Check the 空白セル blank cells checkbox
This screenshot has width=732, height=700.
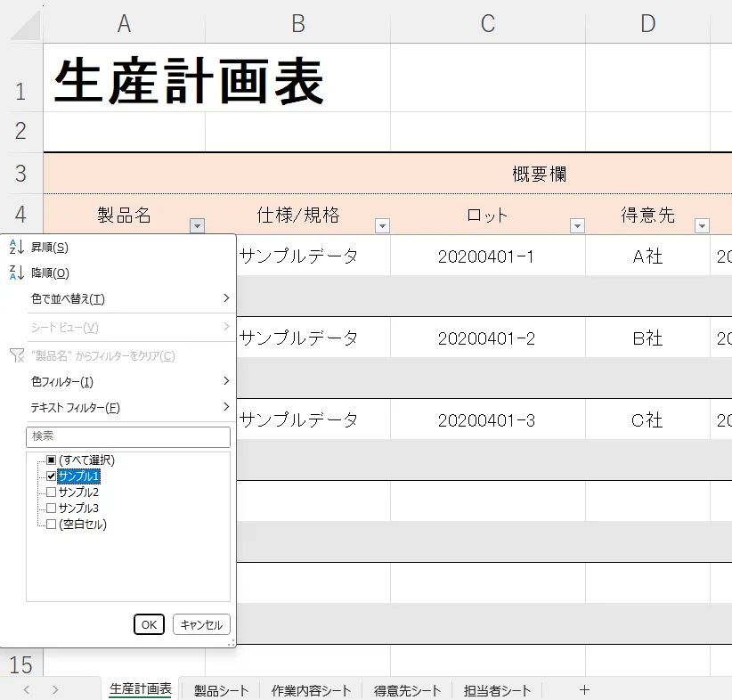(x=50, y=524)
